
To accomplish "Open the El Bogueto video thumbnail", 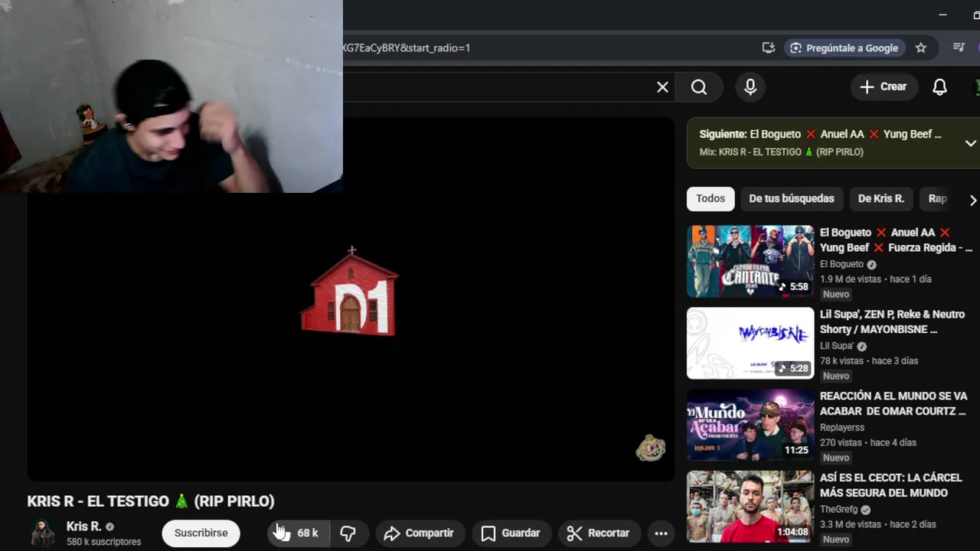I will click(x=750, y=261).
